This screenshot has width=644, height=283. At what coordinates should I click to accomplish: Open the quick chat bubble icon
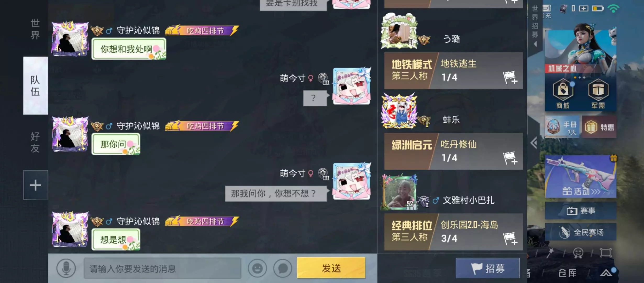(x=283, y=268)
